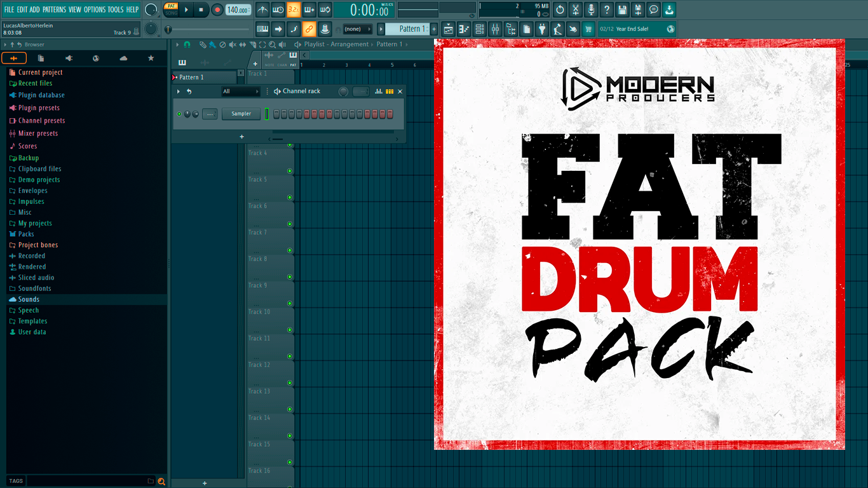The image size is (868, 488).
Task: Open the channel filter dropdown showing All
Action: pyautogui.click(x=241, y=91)
